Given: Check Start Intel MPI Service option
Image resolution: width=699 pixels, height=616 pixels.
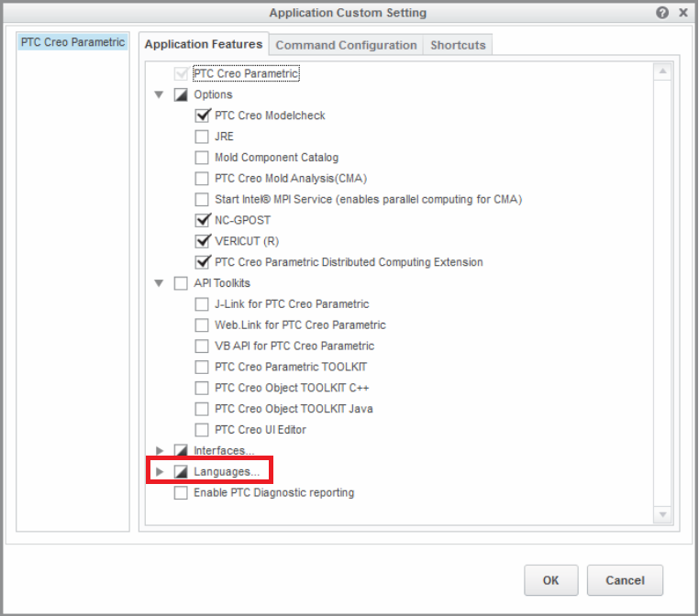Looking at the screenshot, I should click(x=202, y=199).
